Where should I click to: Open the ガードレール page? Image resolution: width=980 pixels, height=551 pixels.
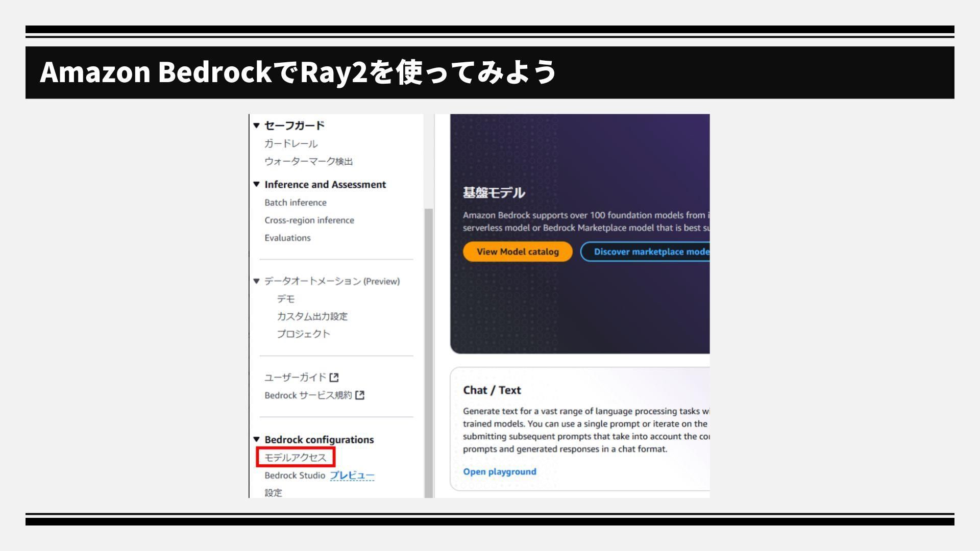(x=291, y=144)
